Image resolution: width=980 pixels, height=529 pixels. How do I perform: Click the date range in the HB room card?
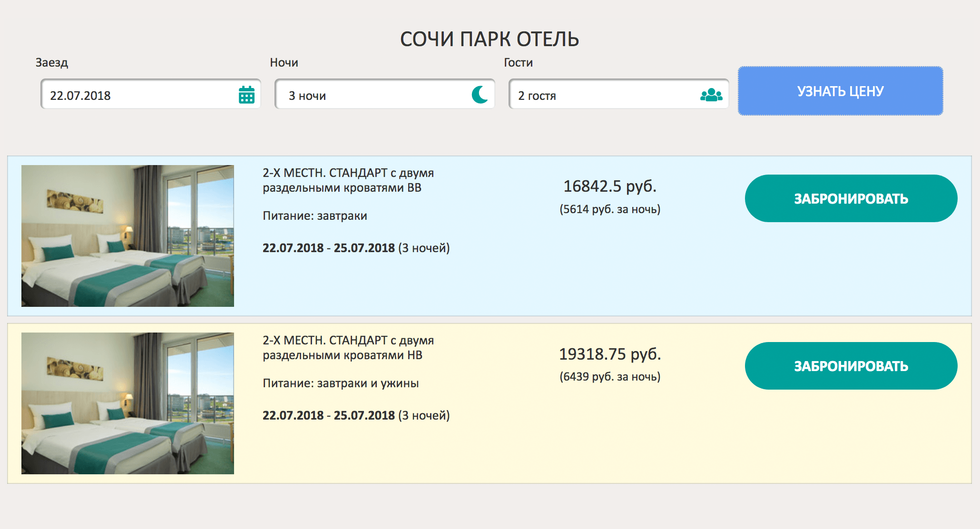(356, 415)
